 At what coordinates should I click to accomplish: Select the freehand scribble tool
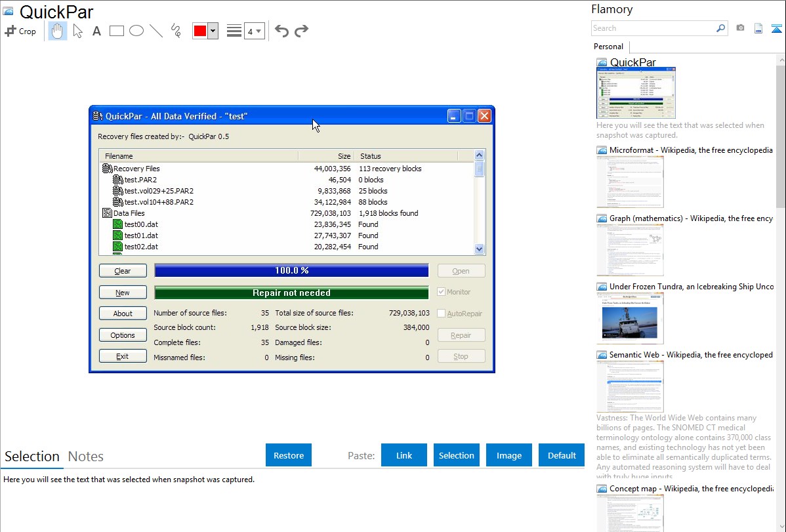pos(176,31)
